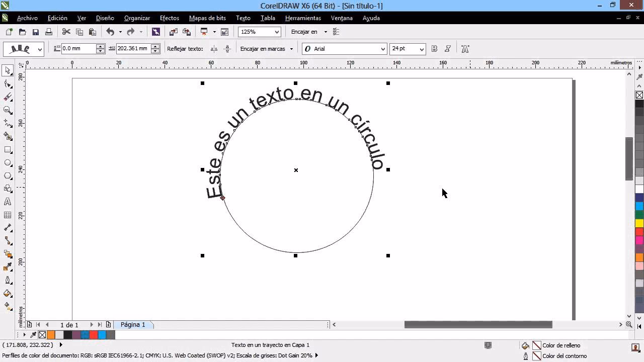Viewport: 644px width, 362px height.
Task: Increase the 0.0 mm offset with the stepper
Action: [x=100, y=46]
